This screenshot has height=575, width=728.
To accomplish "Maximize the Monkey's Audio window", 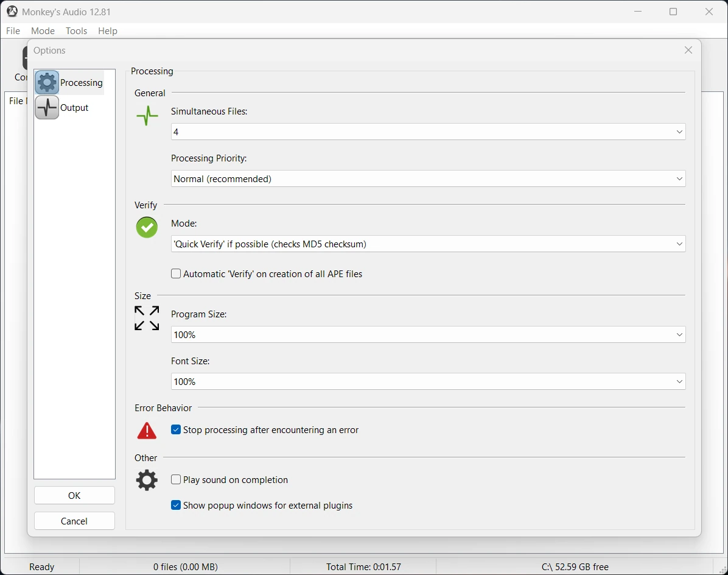I will (x=673, y=12).
